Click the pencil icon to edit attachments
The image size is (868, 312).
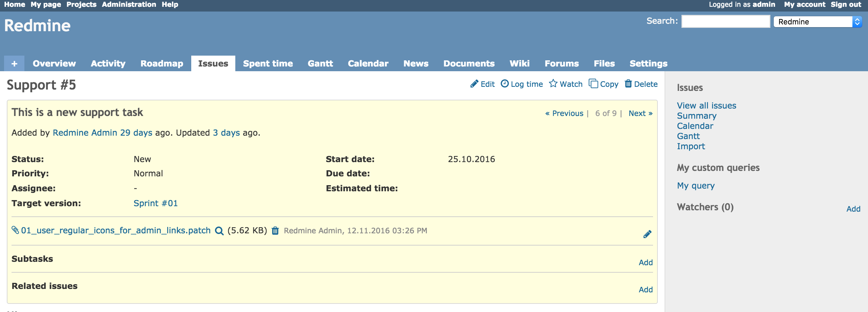(647, 234)
